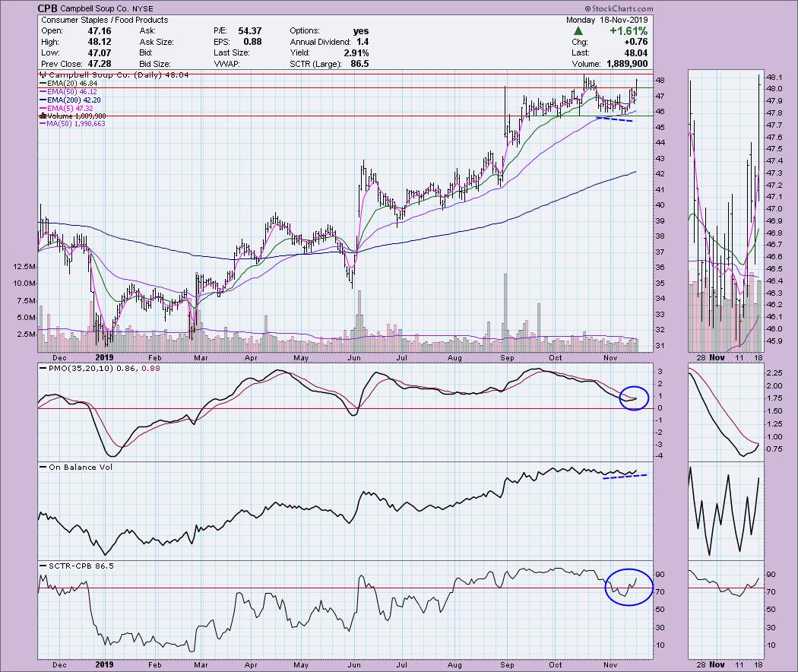Click the 2.5M volume axis label
Screen dimensions: 798x672
tap(27, 334)
